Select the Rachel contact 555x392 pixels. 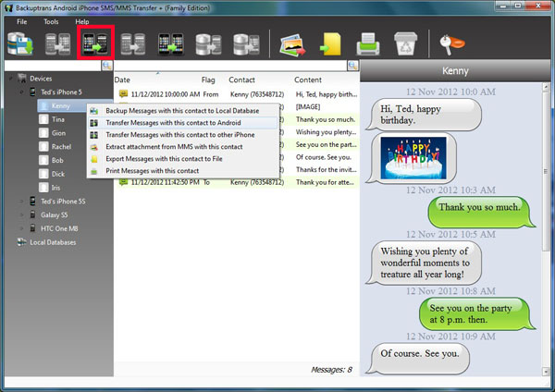coord(61,146)
